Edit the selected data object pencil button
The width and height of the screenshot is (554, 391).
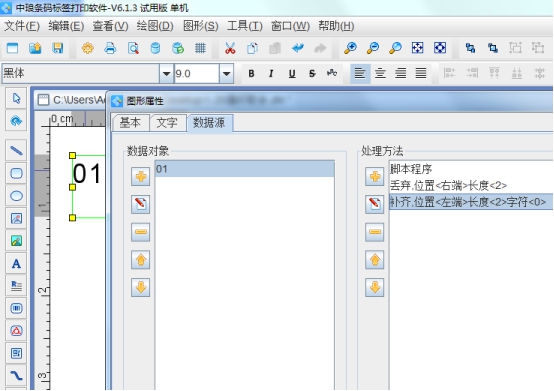(141, 204)
